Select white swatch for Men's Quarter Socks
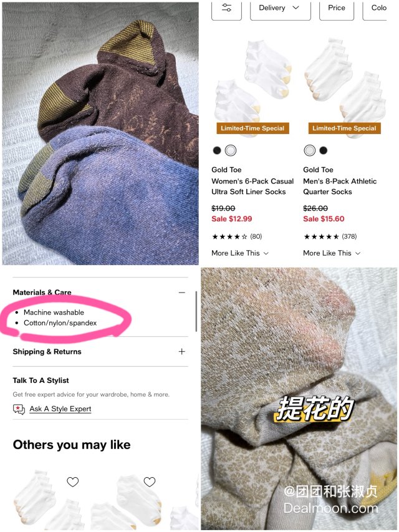This screenshot has height=532, width=399. coord(309,150)
